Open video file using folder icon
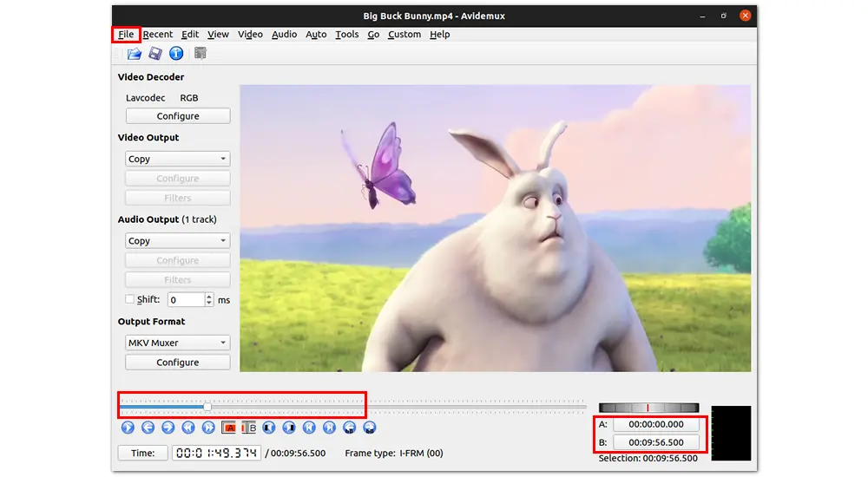The image size is (868, 477). click(x=135, y=54)
